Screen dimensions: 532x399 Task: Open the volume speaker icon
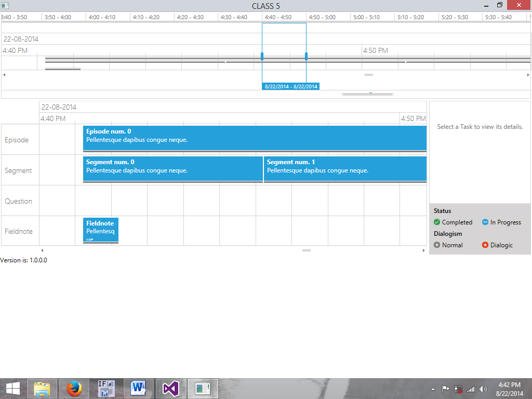coord(483,389)
